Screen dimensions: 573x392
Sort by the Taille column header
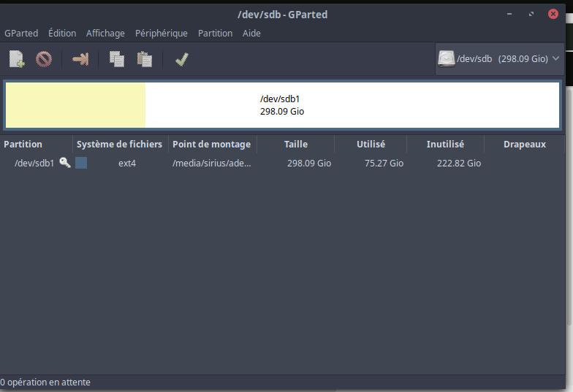(x=295, y=145)
